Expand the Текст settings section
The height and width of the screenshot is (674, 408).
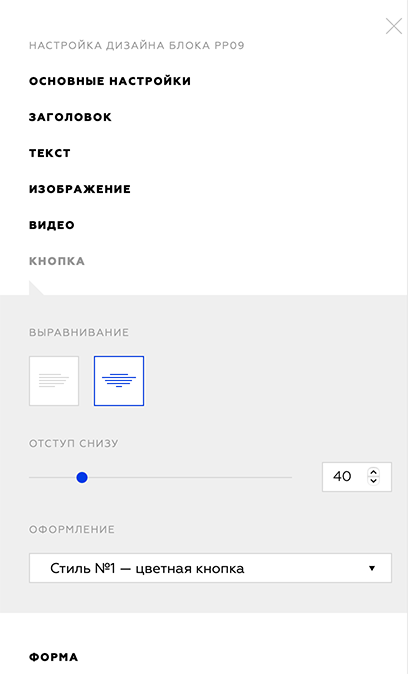[49, 153]
